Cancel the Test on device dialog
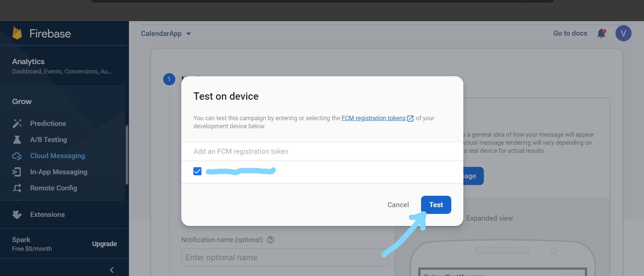Viewport: 644px width, 276px height. click(398, 205)
